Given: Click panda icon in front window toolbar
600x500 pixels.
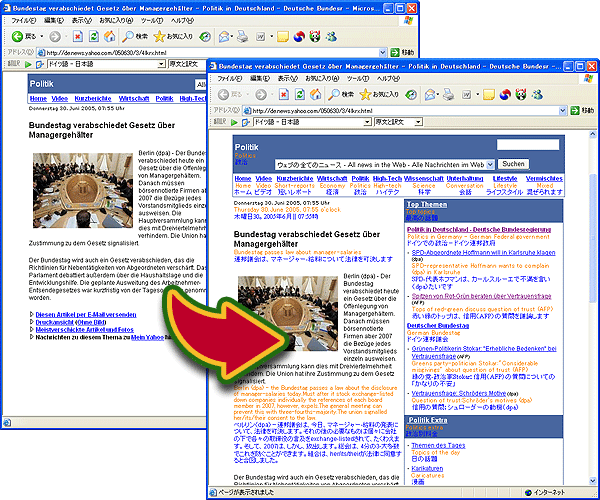Looking at the screenshot, I should tap(521, 94).
